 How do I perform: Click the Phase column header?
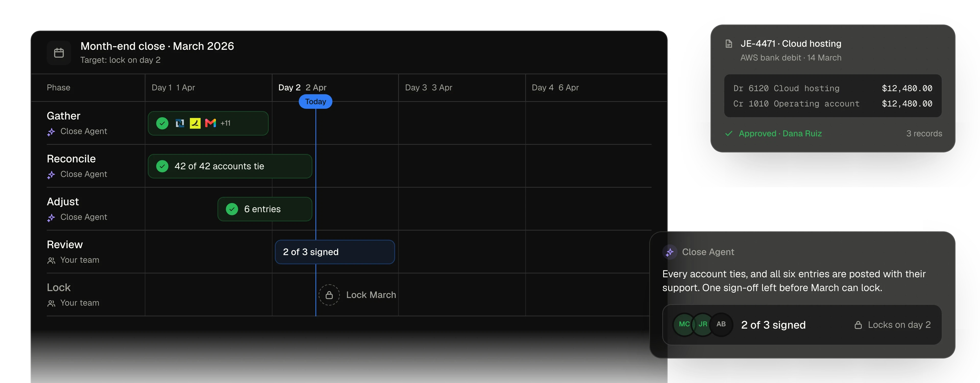click(x=59, y=88)
